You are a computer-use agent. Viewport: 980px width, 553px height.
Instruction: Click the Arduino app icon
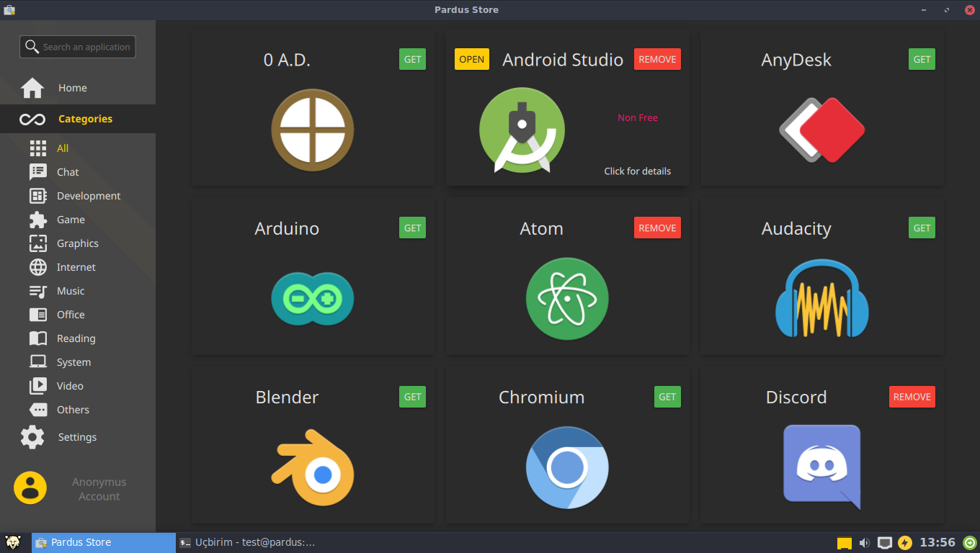click(x=312, y=298)
